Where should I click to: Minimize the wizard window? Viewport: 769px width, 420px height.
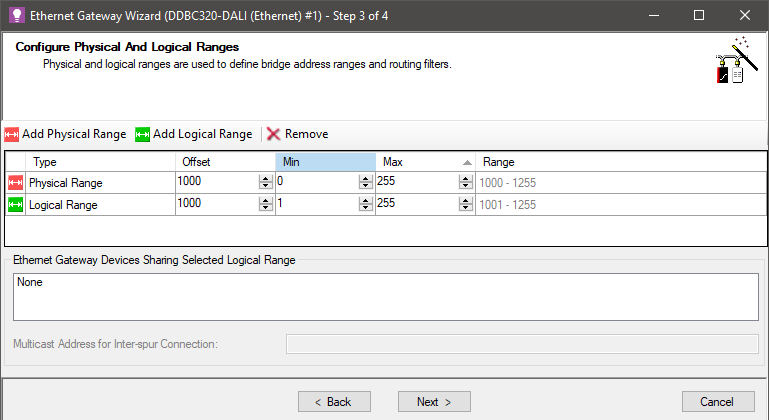(x=654, y=16)
